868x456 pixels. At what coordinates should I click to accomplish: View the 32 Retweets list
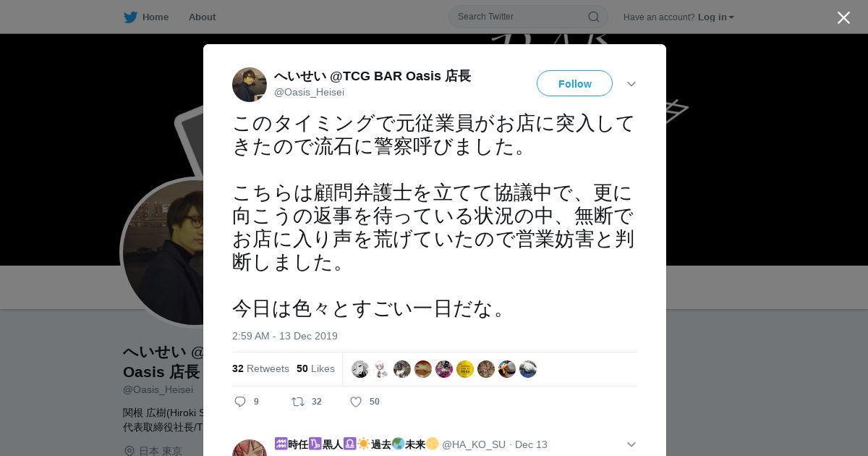(260, 368)
